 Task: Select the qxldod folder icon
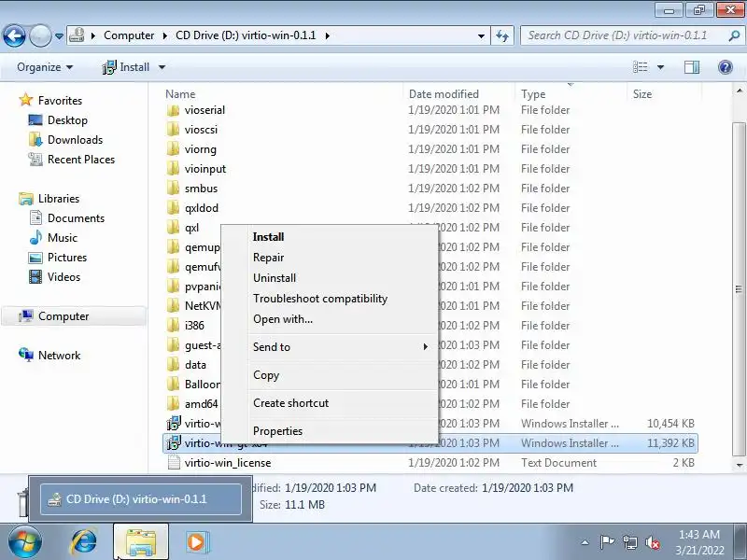coord(173,207)
